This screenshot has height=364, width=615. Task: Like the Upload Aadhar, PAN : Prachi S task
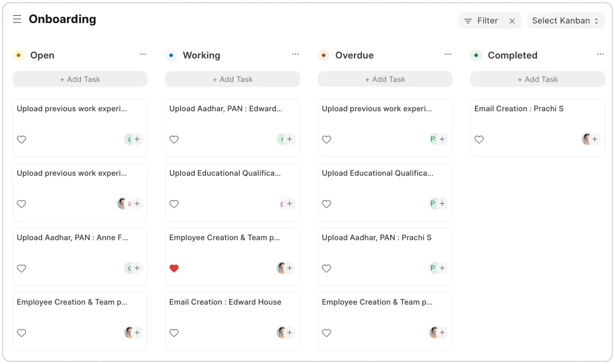pos(326,268)
